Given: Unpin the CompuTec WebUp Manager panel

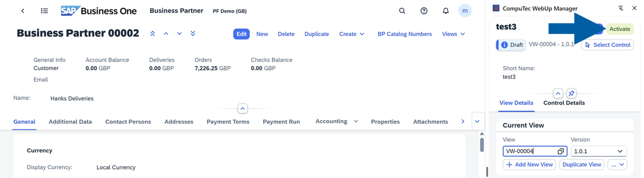Looking at the screenshot, I should click(621, 8).
